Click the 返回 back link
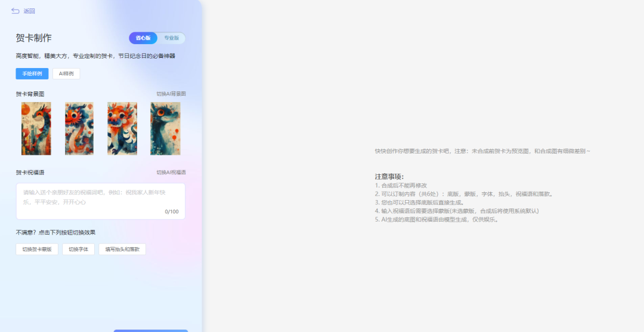 coord(29,11)
